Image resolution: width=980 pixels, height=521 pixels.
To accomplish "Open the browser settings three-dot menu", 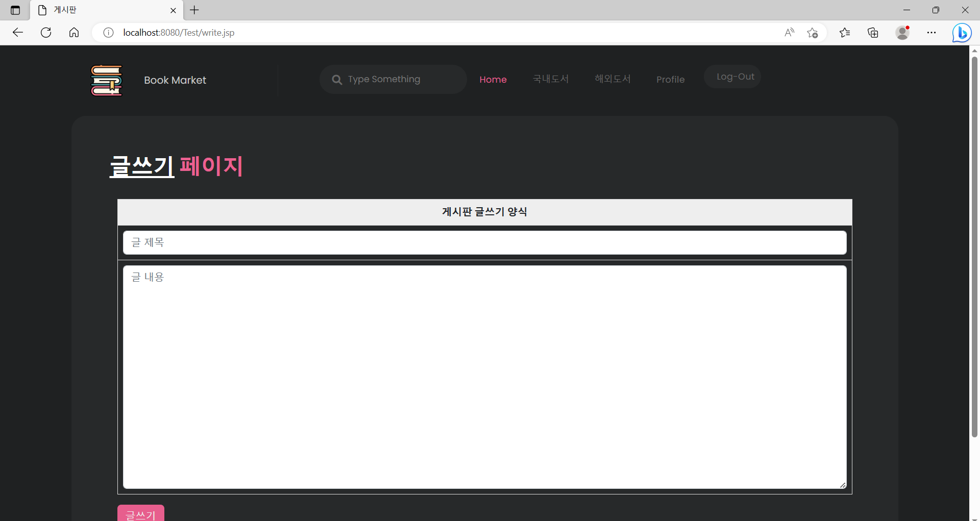I will click(x=932, y=32).
